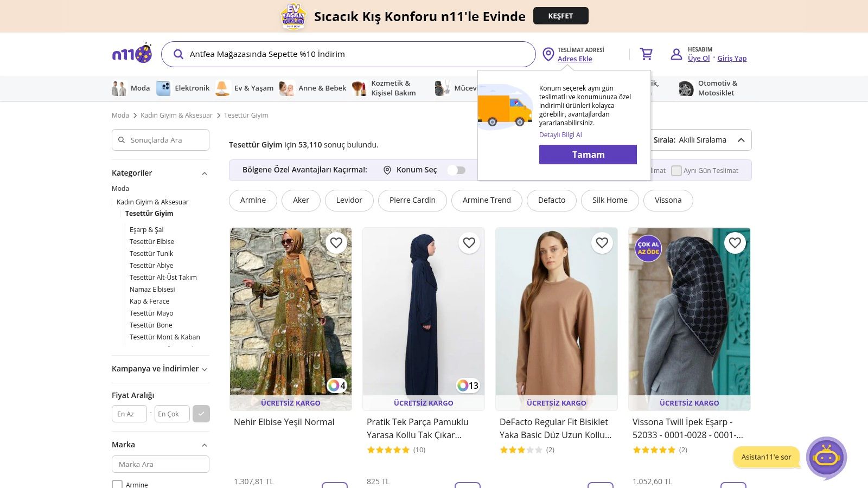Viewport: 868px width, 488px height.
Task: Open the Asistan11 chatbot robot icon
Action: click(826, 458)
